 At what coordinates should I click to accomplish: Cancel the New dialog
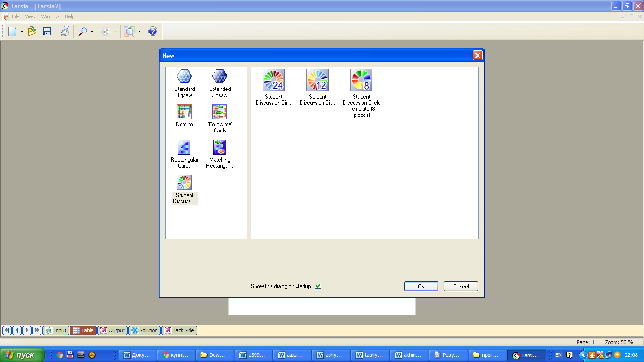pos(461,286)
